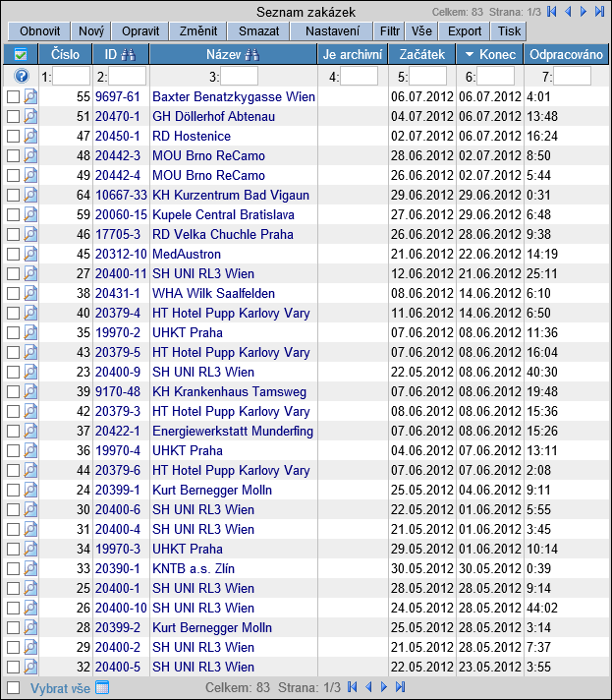This screenshot has width=612, height=700.
Task: Open MOU Brno ReCamo link for 20442-3
Action: click(x=208, y=155)
